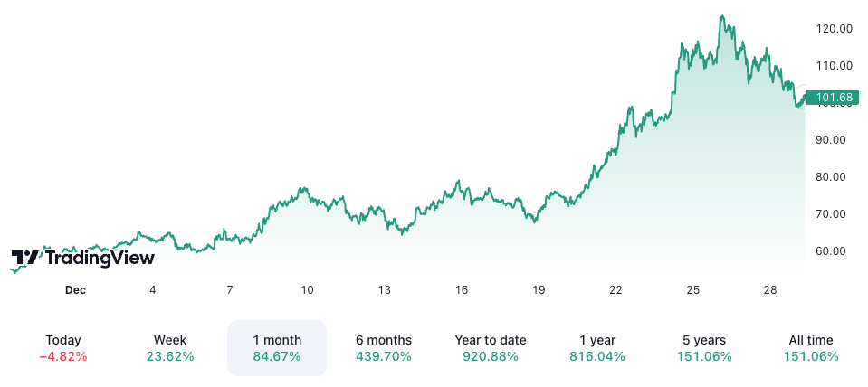Click the TradingView logo icon
The width and height of the screenshot is (868, 387).
click(x=25, y=258)
